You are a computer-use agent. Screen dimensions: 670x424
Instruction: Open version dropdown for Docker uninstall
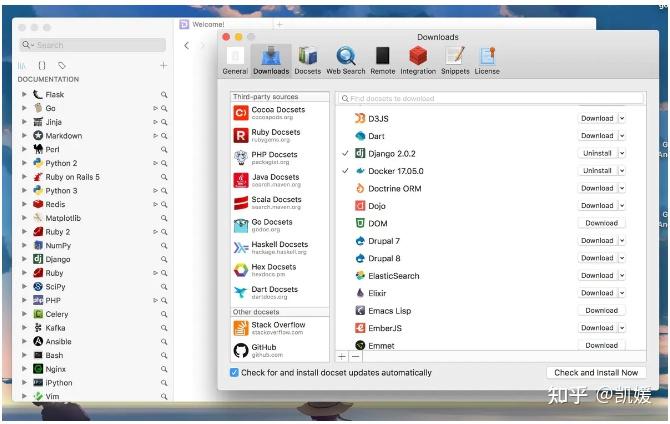tap(622, 171)
